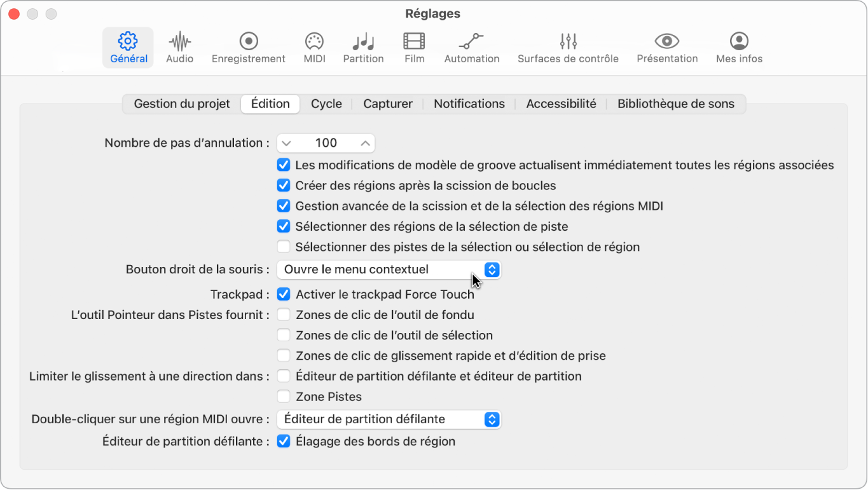Switch to the Cycle tab
The image size is (868, 490).
pos(326,104)
